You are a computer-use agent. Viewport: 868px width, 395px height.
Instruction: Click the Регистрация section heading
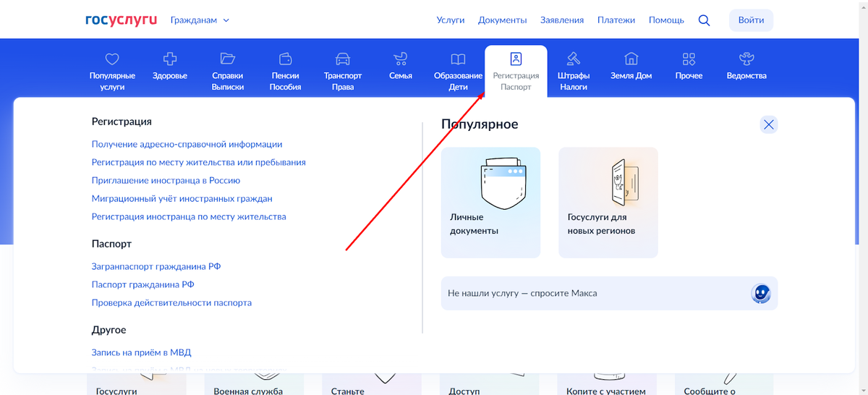click(x=122, y=122)
